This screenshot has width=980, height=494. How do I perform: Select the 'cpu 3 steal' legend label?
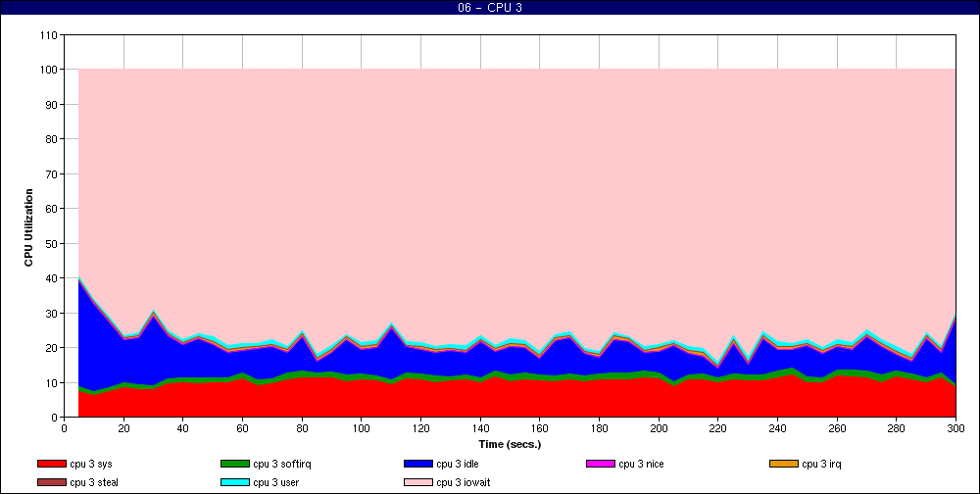[x=94, y=483]
